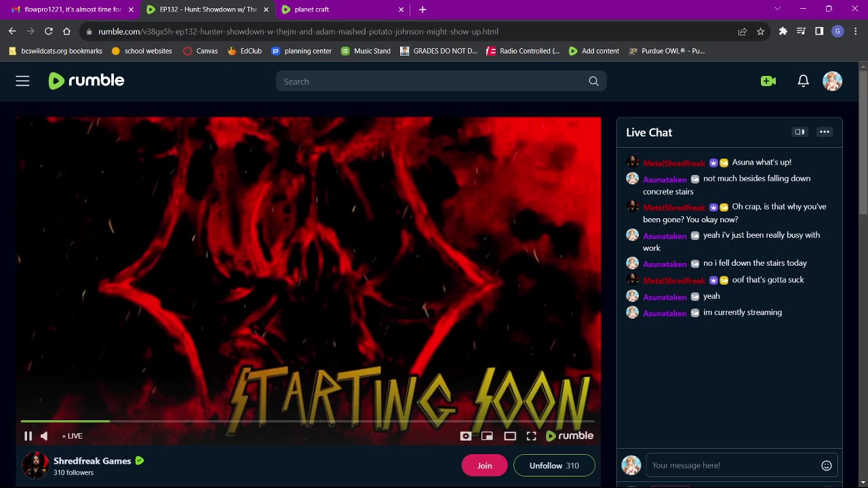Open the Canvas bookmark

coord(201,51)
